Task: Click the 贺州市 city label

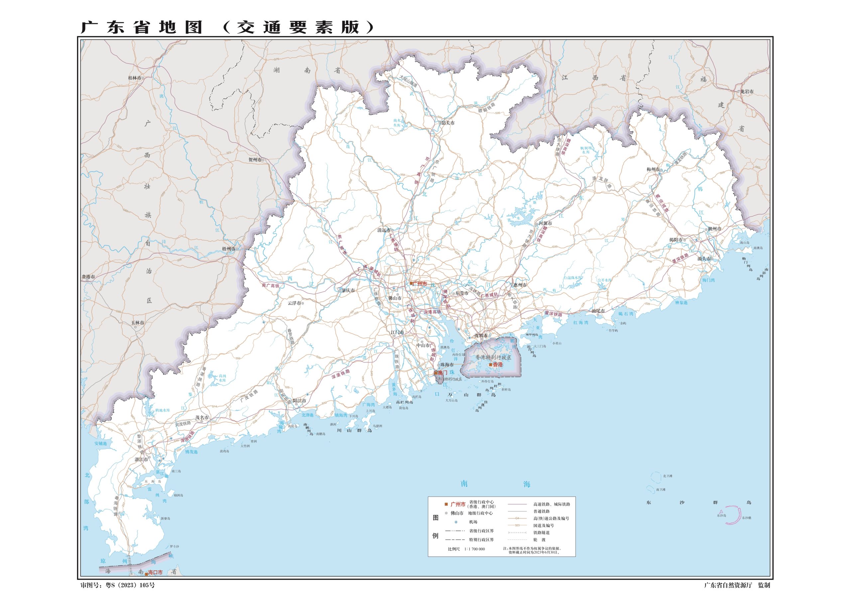Action: pyautogui.click(x=255, y=160)
